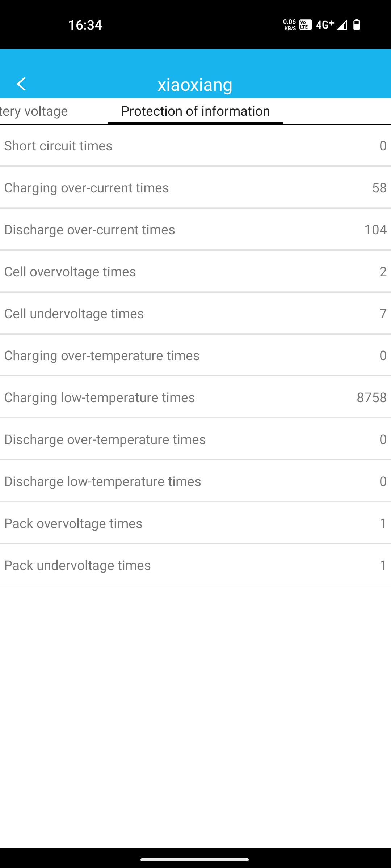
Task: Tap the 4G+ signal strength icon
Action: click(331, 25)
